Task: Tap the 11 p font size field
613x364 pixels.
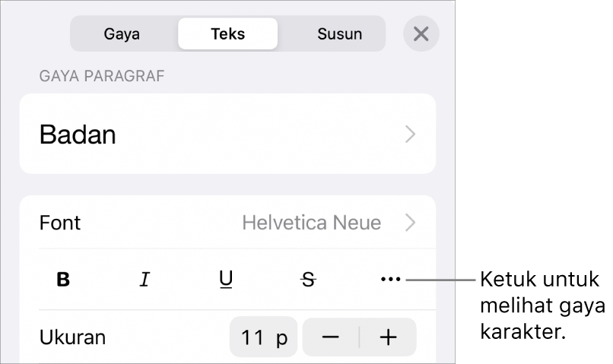Action: click(264, 337)
